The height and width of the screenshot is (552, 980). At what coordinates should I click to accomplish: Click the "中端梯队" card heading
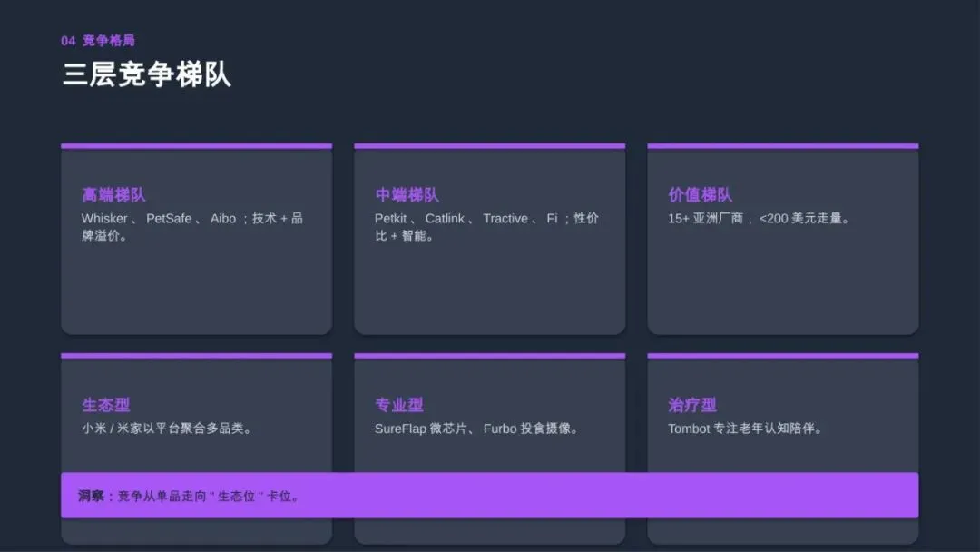pyautogui.click(x=407, y=195)
